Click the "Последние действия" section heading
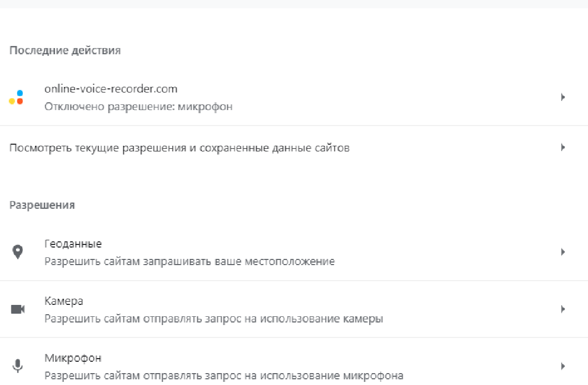588x385 pixels. tap(65, 51)
